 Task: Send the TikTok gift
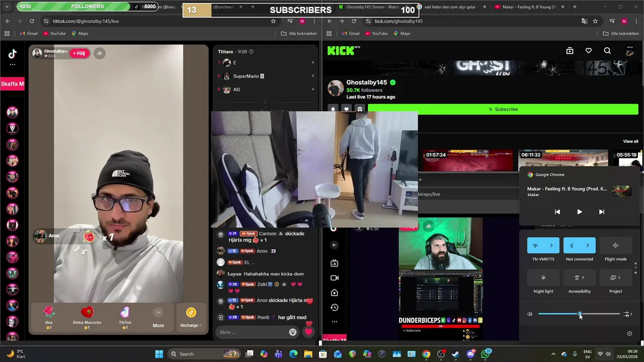tap(125, 317)
